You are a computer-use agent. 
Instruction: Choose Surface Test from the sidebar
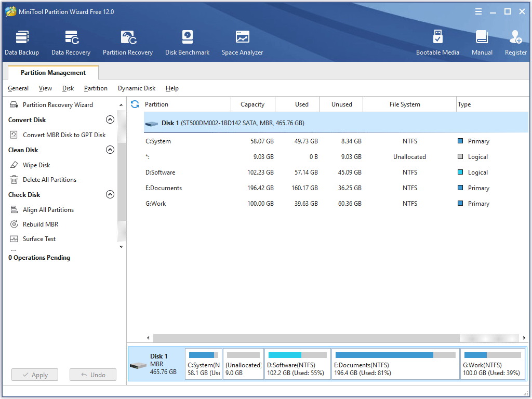pyautogui.click(x=39, y=238)
